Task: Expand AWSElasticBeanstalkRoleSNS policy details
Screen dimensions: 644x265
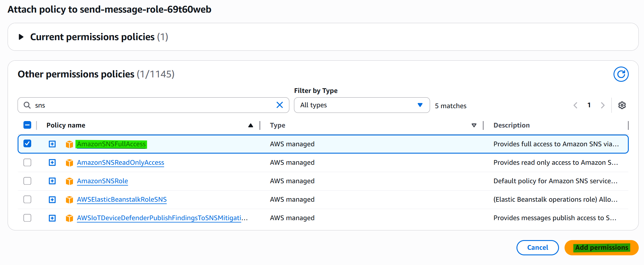Action: click(x=52, y=199)
